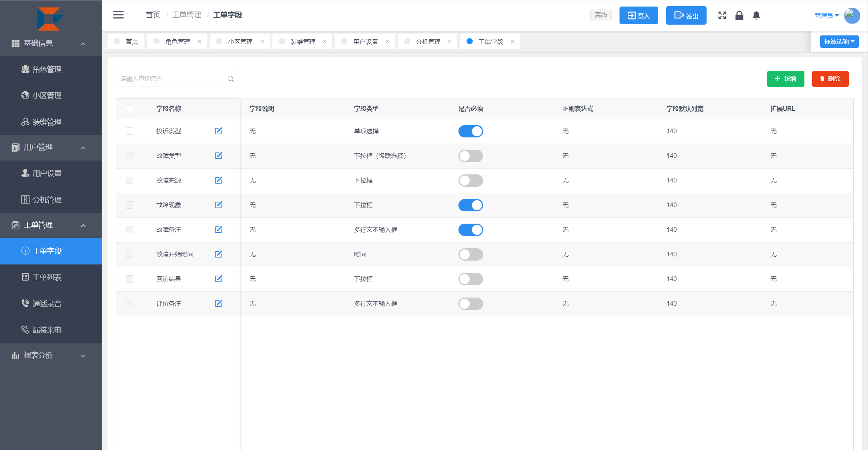This screenshot has height=450, width=868.
Task: Open 工单列表 in the sidebar
Action: [47, 277]
